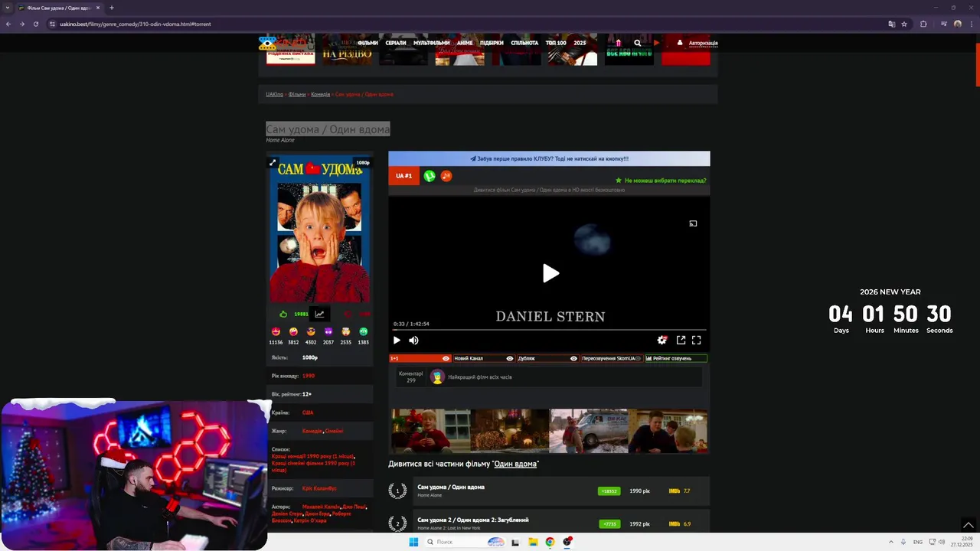Open the СПІЛЬНОТА menu item
980x551 pixels.
(524, 43)
